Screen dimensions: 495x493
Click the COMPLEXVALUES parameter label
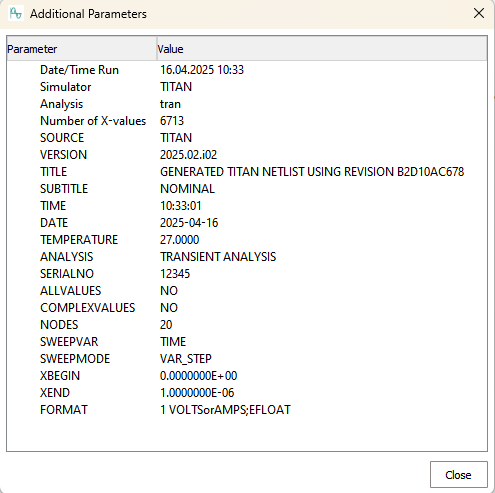click(88, 308)
